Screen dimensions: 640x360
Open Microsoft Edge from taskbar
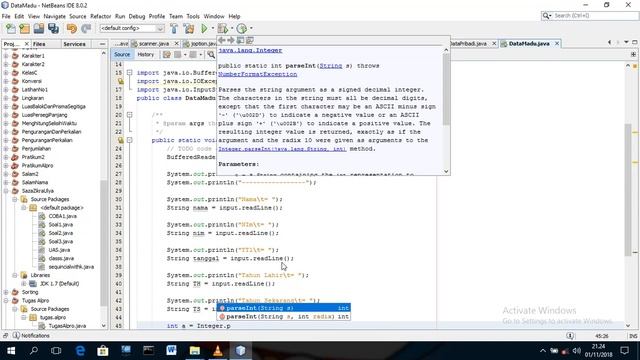(x=80, y=351)
